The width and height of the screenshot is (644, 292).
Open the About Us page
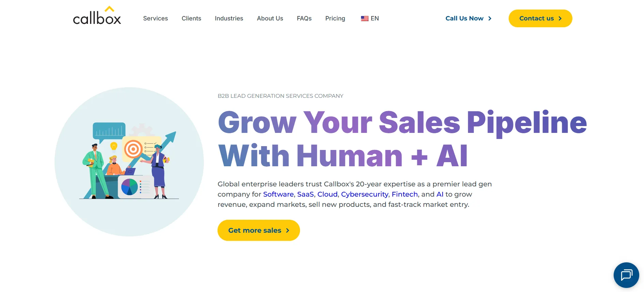pyautogui.click(x=270, y=18)
